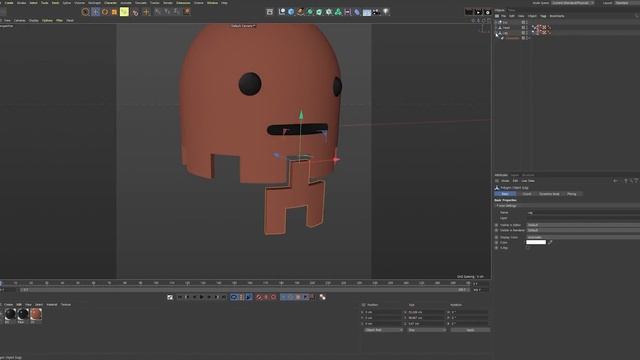Image resolution: width=640 pixels, height=360 pixels.
Task: Click the eyedropper next to Color swatch
Action: pos(550,242)
